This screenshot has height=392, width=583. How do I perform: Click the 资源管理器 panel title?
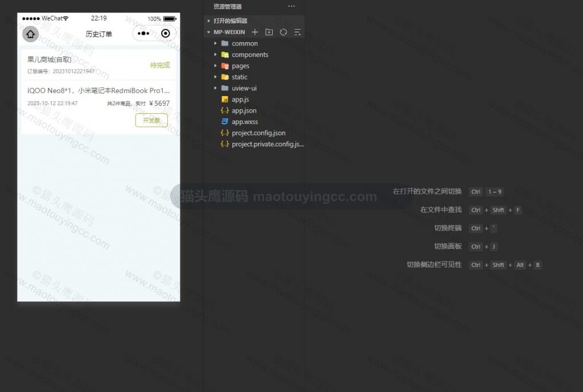[227, 6]
